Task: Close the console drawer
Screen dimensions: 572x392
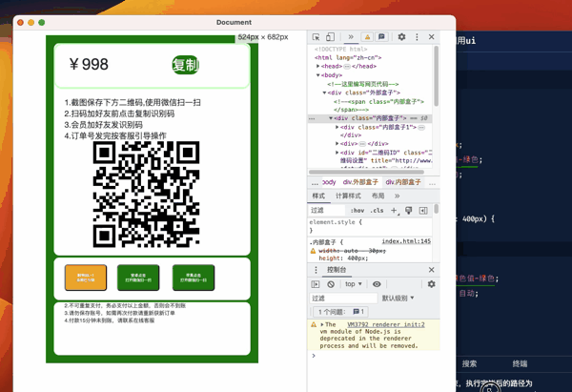Action: [432, 270]
